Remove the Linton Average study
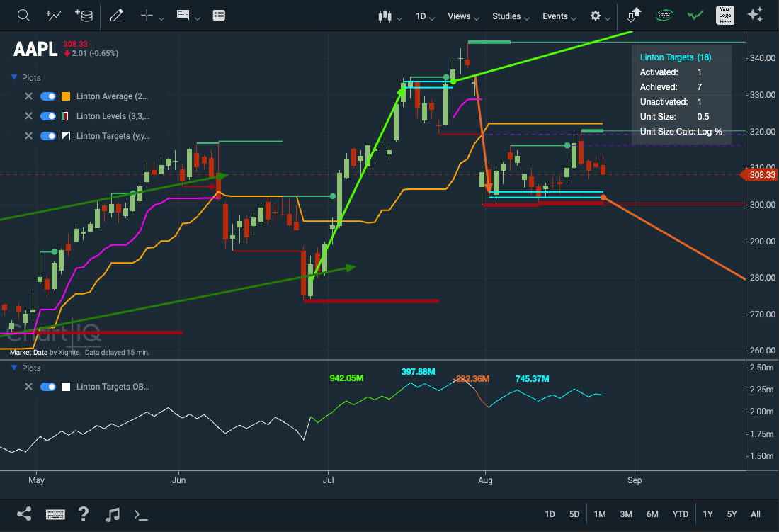 point(28,96)
